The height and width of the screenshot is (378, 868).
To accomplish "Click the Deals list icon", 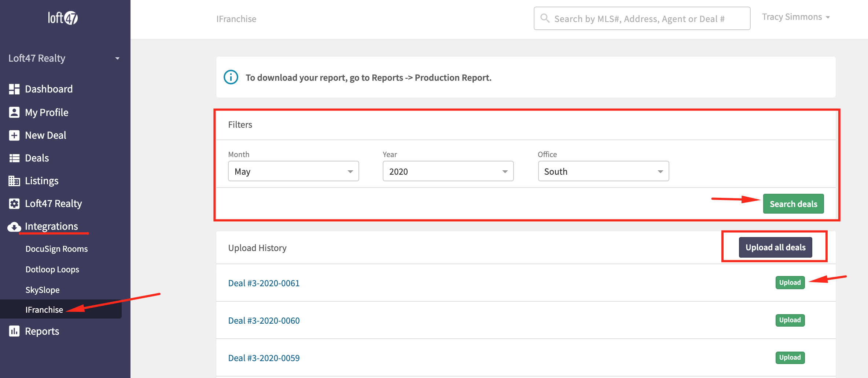I will pos(14,158).
